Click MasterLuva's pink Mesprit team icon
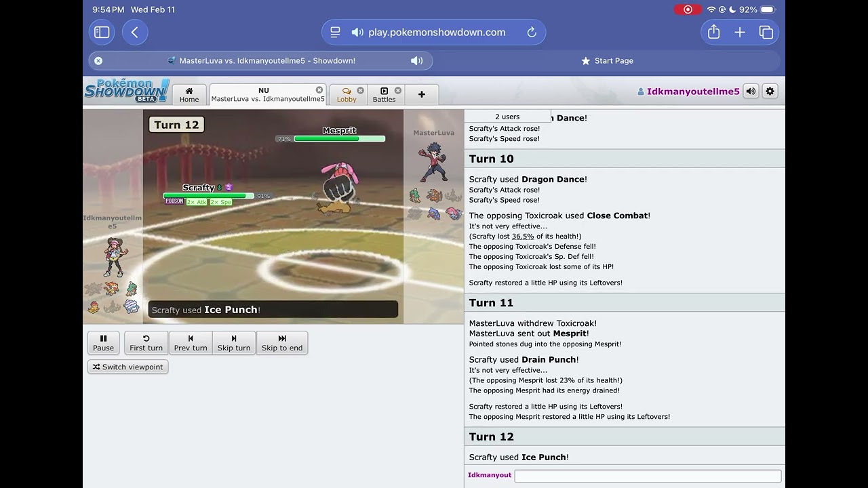 pyautogui.click(x=454, y=213)
